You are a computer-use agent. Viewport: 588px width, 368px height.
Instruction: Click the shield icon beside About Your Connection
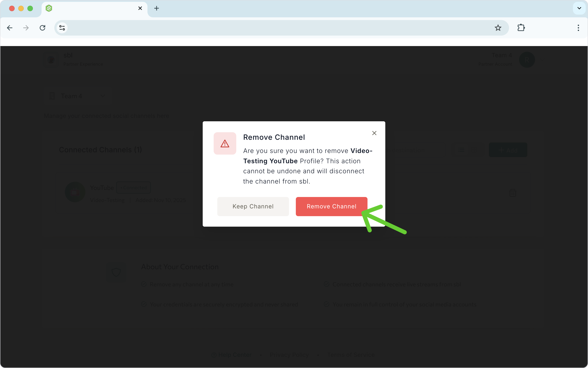pos(116,272)
